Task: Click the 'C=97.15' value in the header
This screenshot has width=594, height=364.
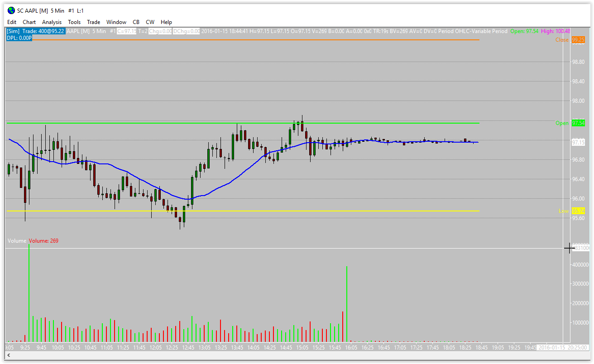Action: pyautogui.click(x=127, y=31)
